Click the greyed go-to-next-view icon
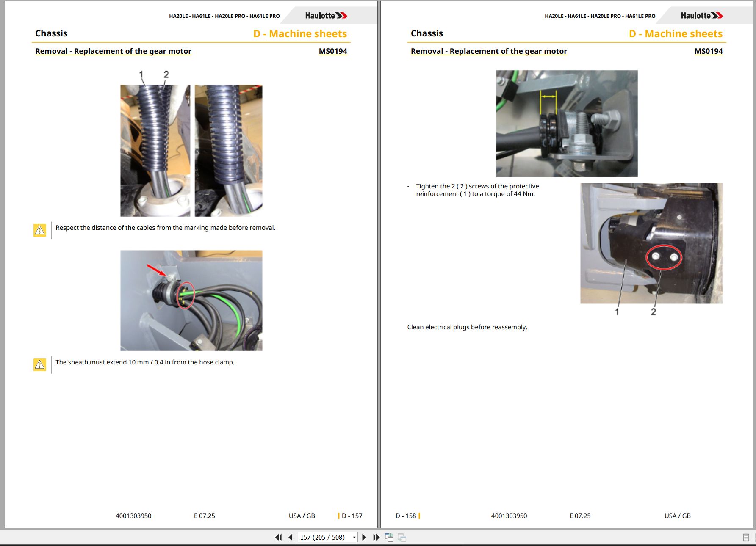The width and height of the screenshot is (756, 546). pyautogui.click(x=402, y=538)
